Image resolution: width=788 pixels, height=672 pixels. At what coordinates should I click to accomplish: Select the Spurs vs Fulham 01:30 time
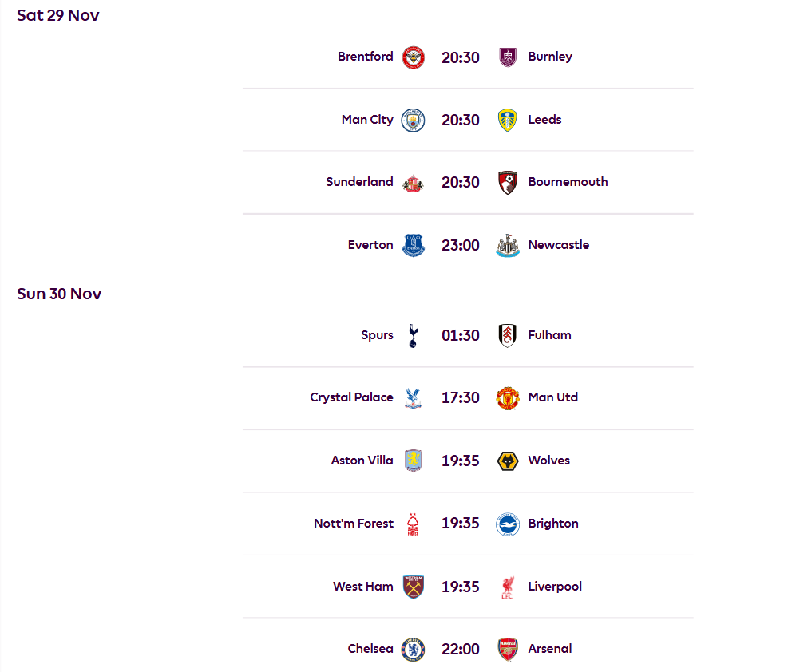(x=461, y=336)
